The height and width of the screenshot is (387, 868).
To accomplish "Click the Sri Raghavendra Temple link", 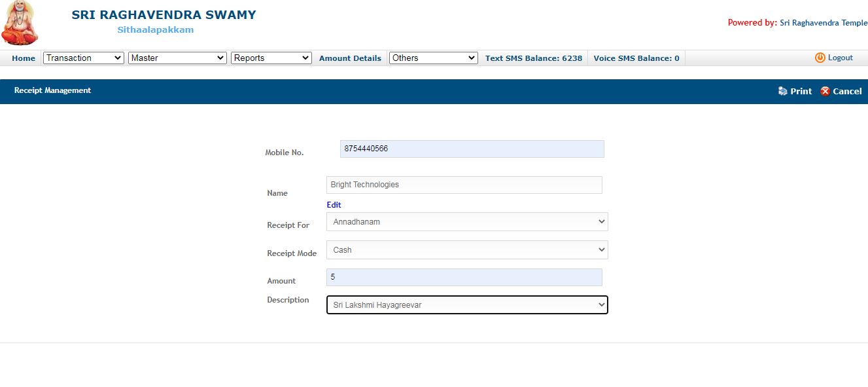I will 824,23.
